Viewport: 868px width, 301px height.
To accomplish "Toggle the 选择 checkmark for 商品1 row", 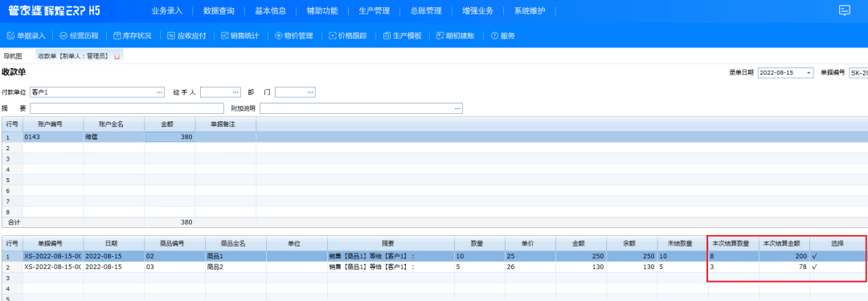I will point(814,256).
